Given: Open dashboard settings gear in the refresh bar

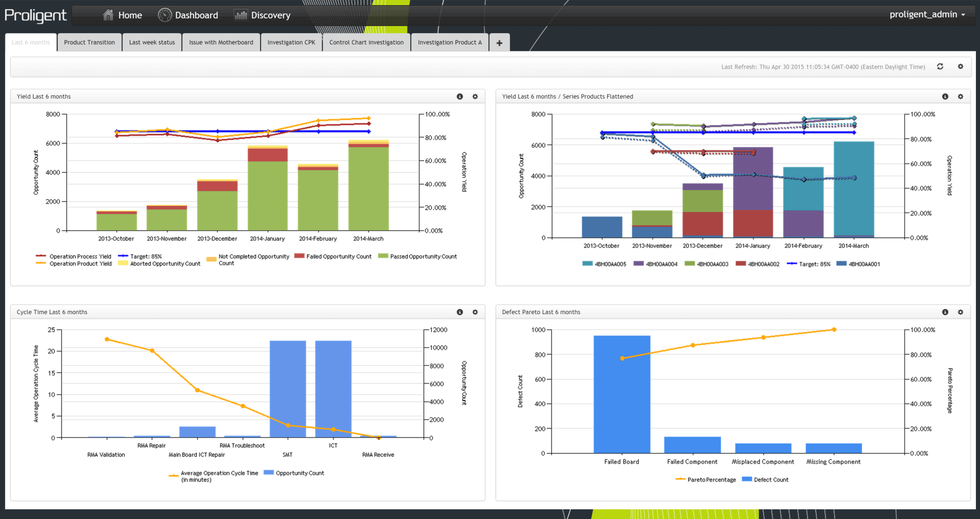Looking at the screenshot, I should coord(960,66).
